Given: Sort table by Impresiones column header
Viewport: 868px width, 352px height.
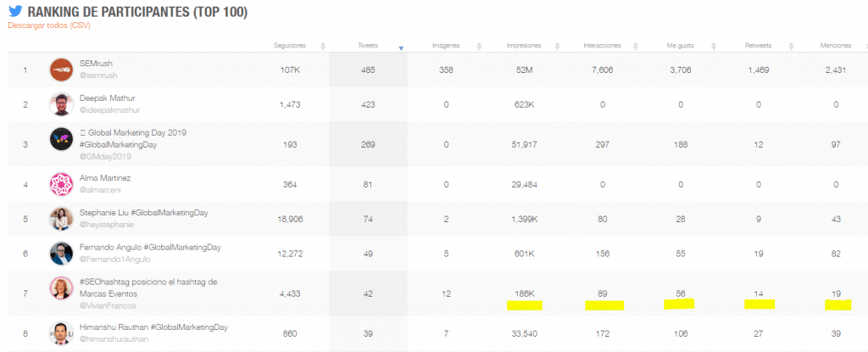Looking at the screenshot, I should [x=524, y=46].
